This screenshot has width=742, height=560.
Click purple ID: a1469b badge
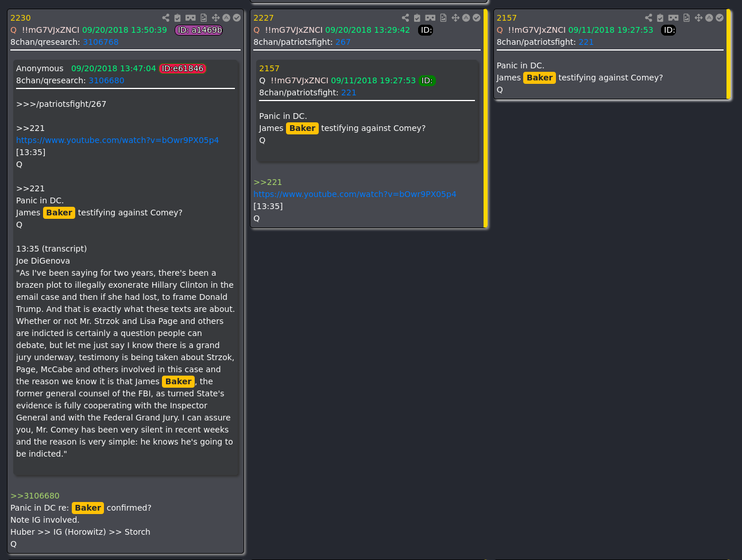[199, 30]
